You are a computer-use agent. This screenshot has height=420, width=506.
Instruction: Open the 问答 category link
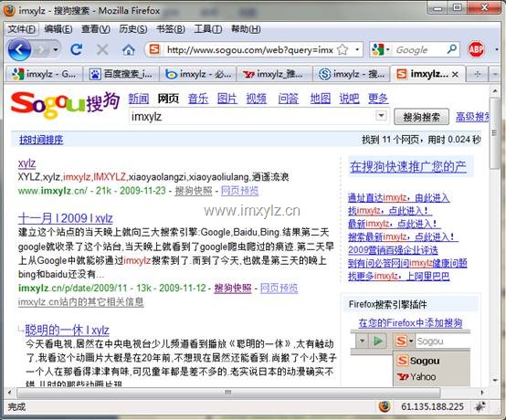pos(289,99)
